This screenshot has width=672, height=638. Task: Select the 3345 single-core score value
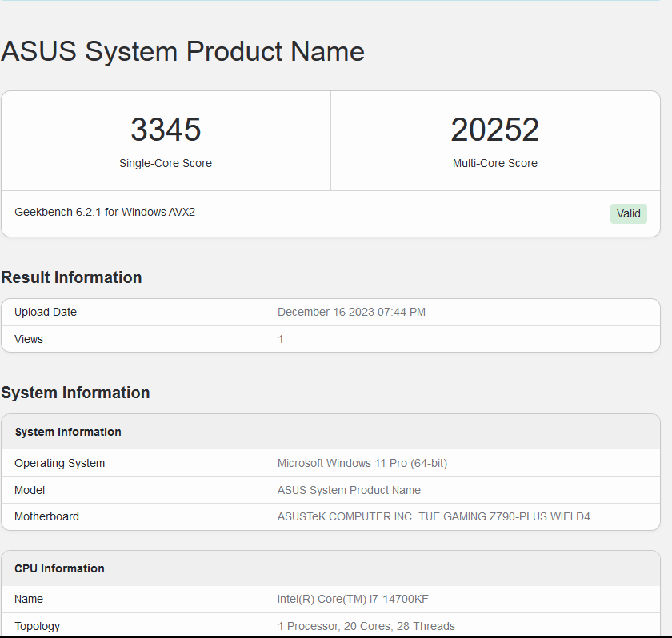(x=166, y=130)
